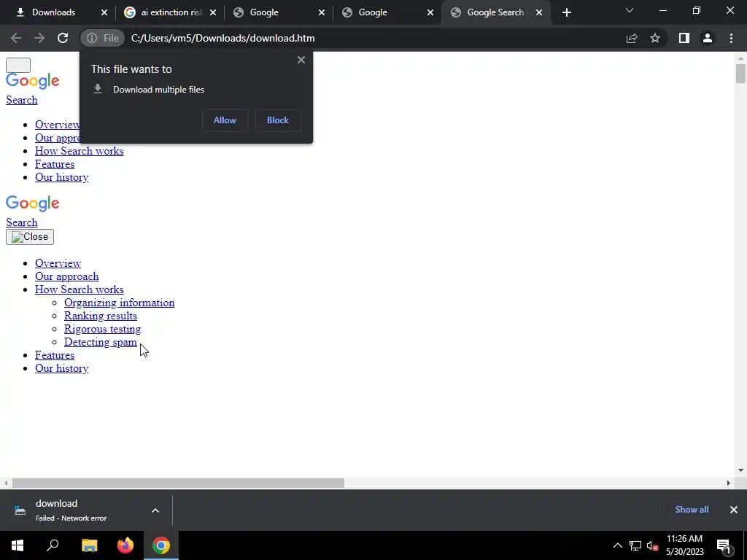Screen dimensions: 747x560
Task: Open Detecting spam link
Action: tap(101, 342)
